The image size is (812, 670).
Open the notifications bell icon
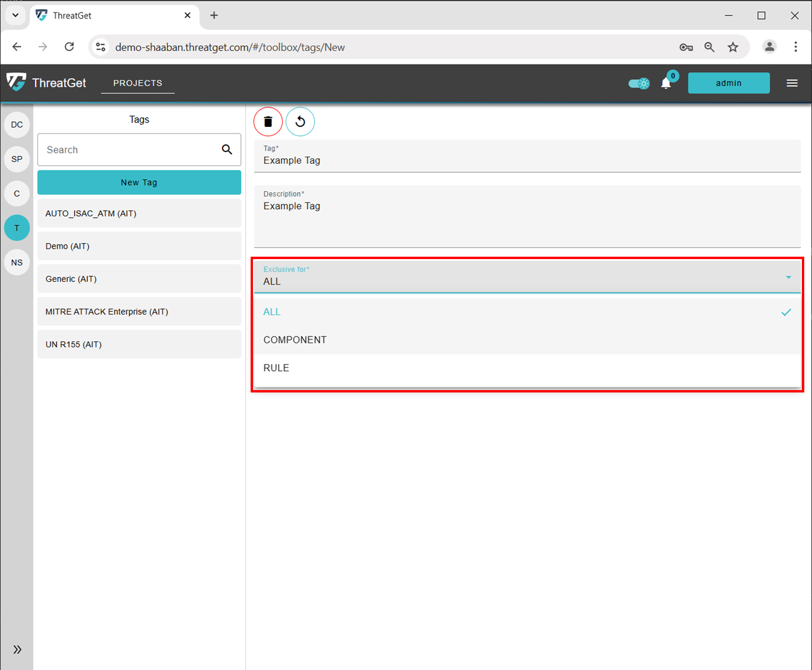[x=666, y=83]
